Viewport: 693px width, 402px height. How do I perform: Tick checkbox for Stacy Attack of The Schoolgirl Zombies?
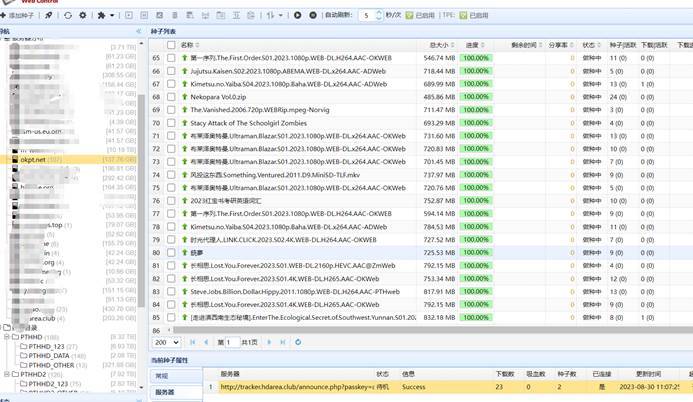(x=171, y=123)
